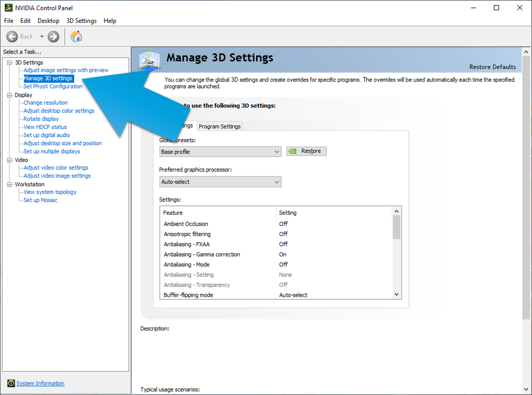The height and width of the screenshot is (395, 532).
Task: Click the Restore button
Action: [306, 151]
